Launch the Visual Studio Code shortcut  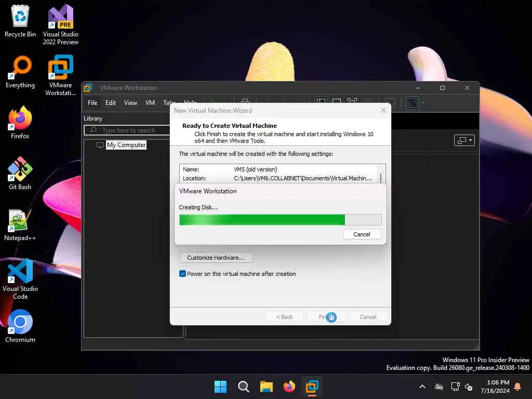point(20,279)
